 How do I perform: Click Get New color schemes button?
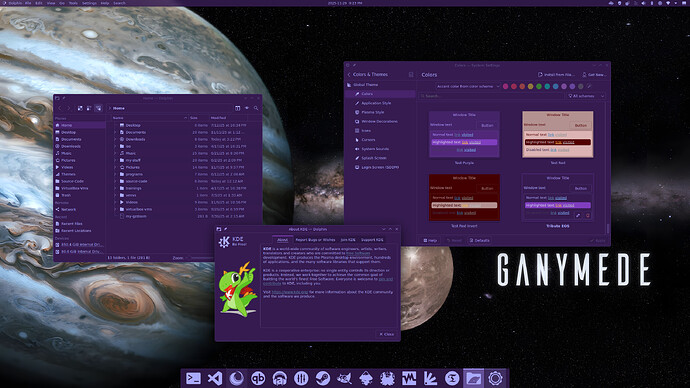pos(594,75)
